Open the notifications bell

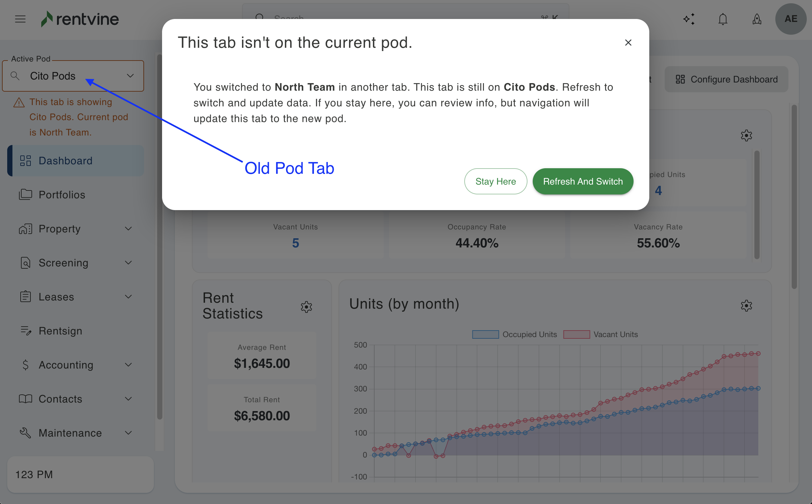click(723, 19)
